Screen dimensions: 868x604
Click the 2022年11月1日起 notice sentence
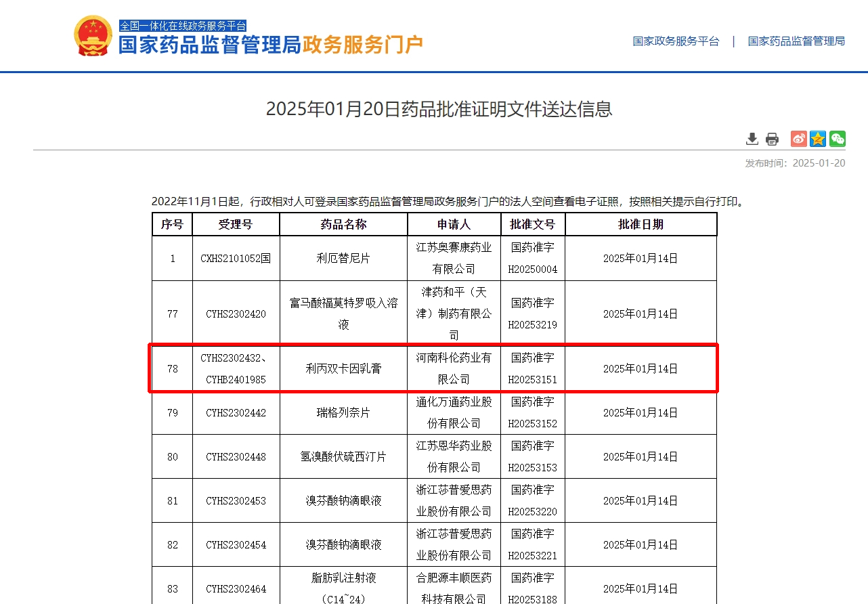(x=449, y=202)
